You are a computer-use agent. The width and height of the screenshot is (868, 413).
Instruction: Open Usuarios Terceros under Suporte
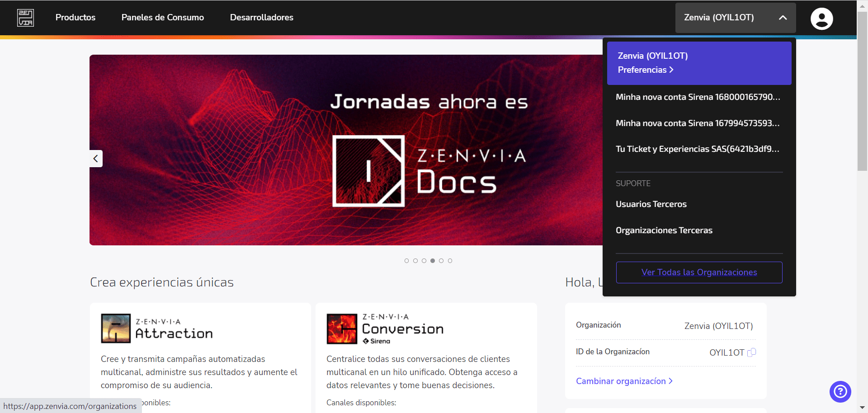pyautogui.click(x=651, y=204)
